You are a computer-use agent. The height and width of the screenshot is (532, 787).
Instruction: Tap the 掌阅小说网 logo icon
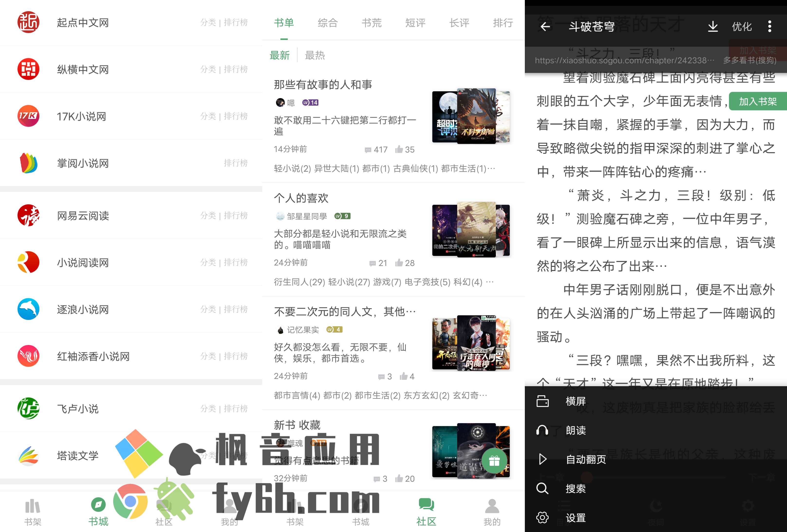coord(28,163)
